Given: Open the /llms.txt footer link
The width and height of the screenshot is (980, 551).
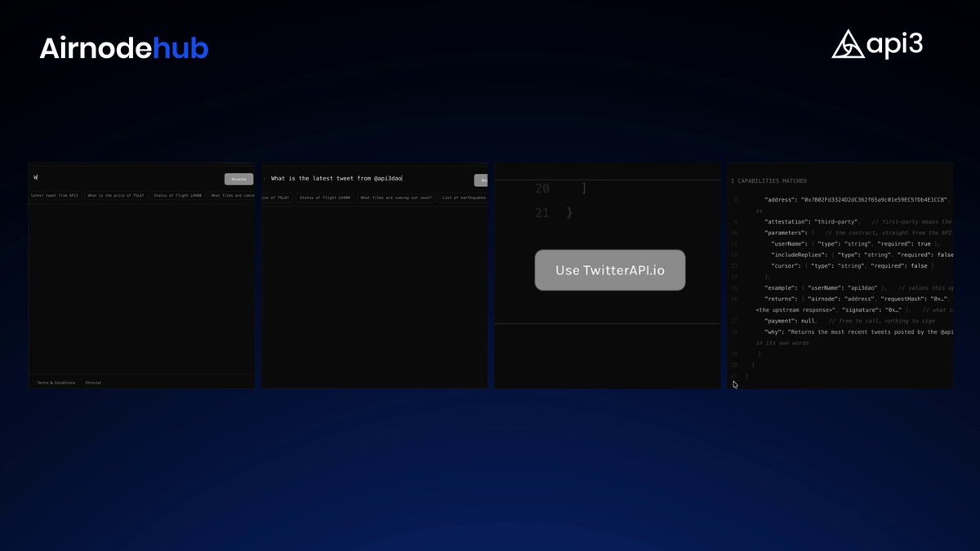Looking at the screenshot, I should [x=93, y=382].
